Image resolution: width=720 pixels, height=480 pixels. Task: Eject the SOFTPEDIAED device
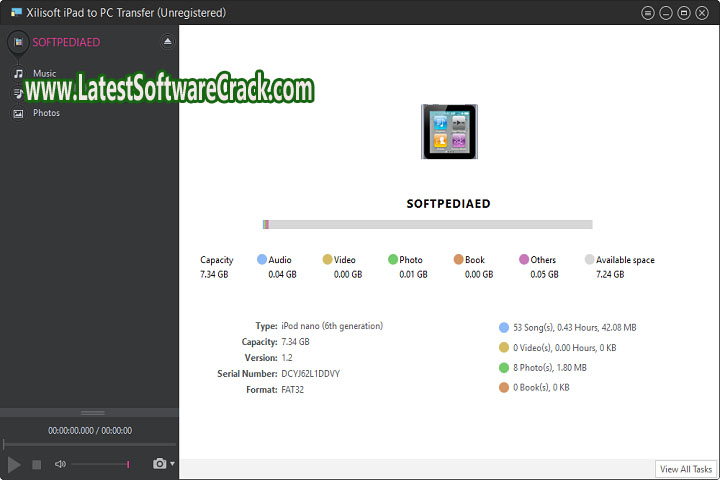coord(167,42)
